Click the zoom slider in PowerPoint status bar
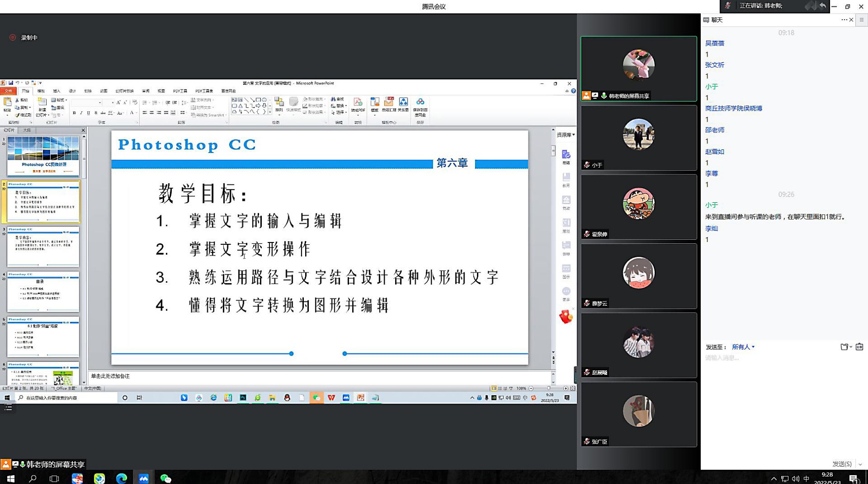Screen dimensions: 868x484 [x=548, y=389]
